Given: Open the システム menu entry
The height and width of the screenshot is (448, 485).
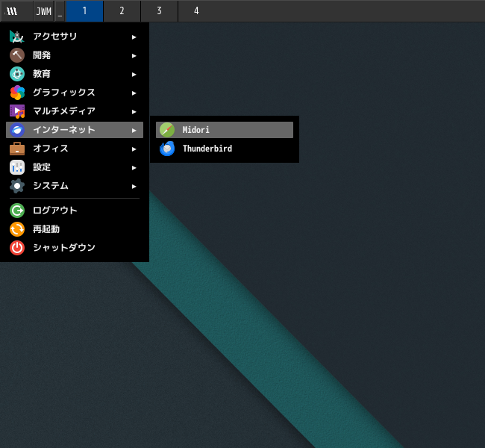Looking at the screenshot, I should [x=75, y=186].
